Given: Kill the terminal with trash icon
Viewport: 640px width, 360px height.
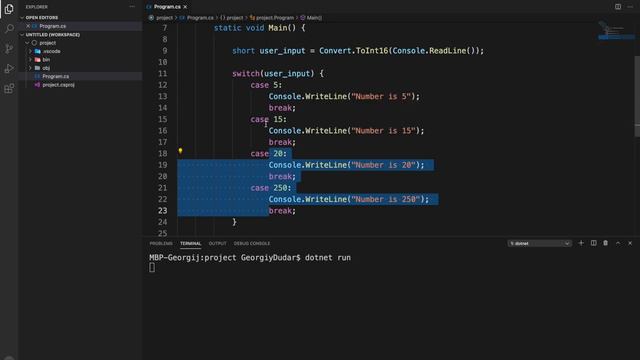Looking at the screenshot, I should [606, 243].
